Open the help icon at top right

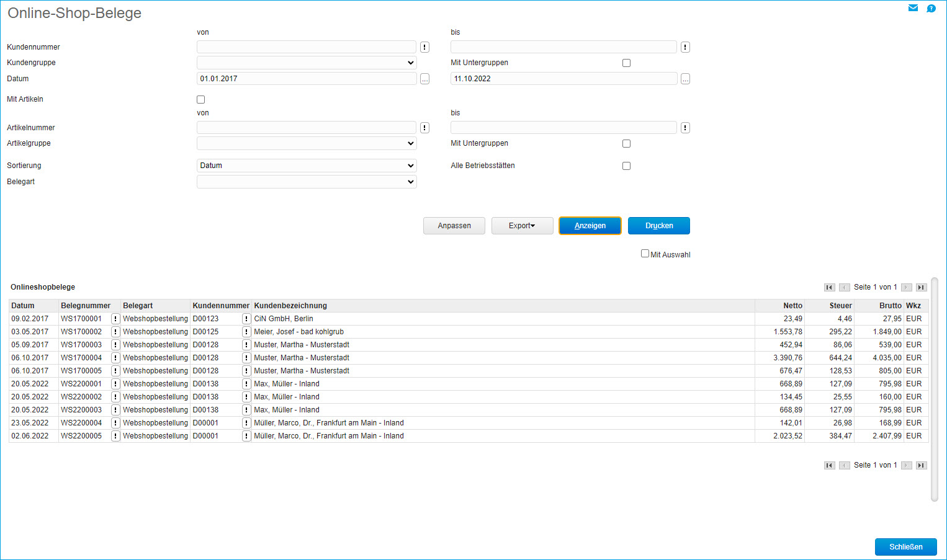pos(931,8)
